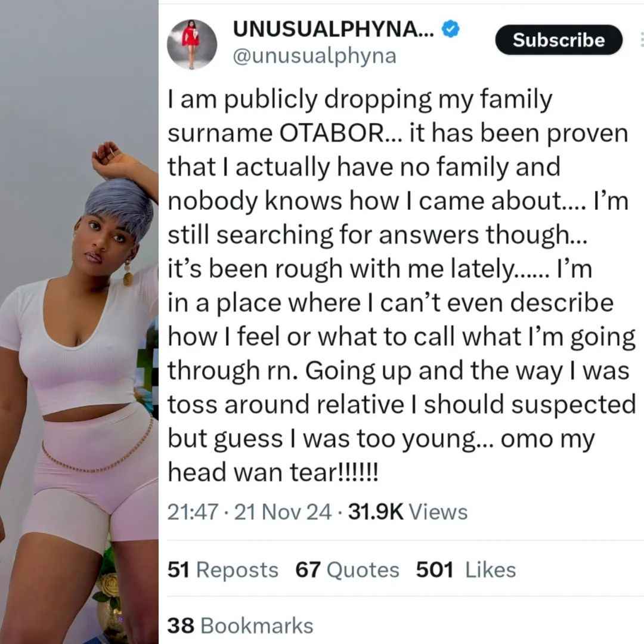Click the 38 Bookmarks count
Screen dimensions: 644x644
coord(240,626)
